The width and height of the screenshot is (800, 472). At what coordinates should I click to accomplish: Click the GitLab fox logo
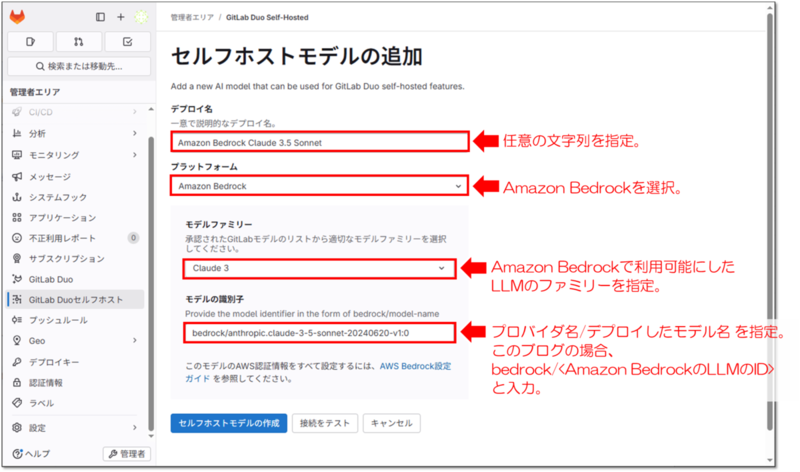pos(17,17)
